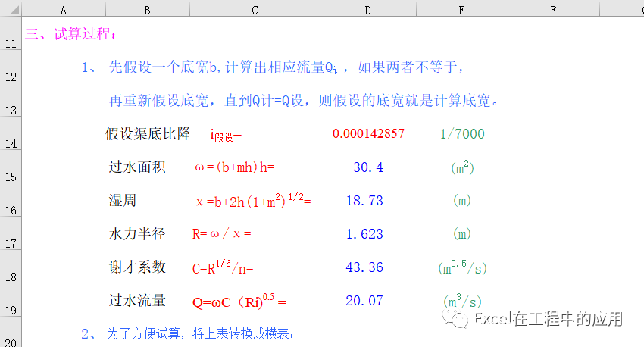
Task: Select the value 30.4
Action: 368,167
